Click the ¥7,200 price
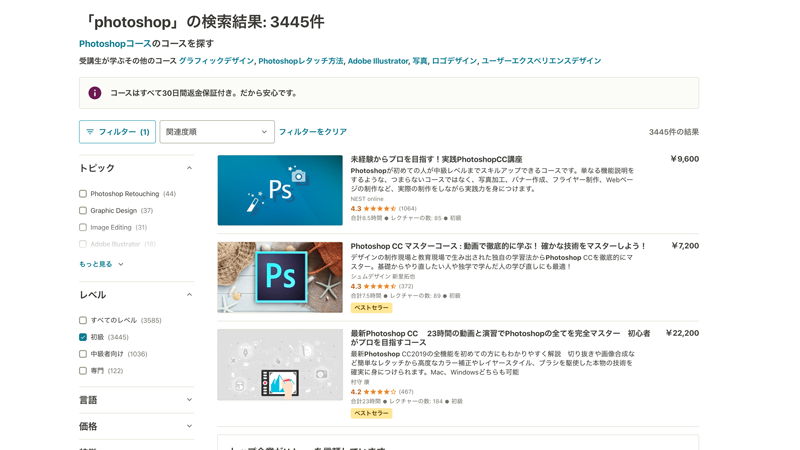This screenshot has width=800, height=450. 685,246
